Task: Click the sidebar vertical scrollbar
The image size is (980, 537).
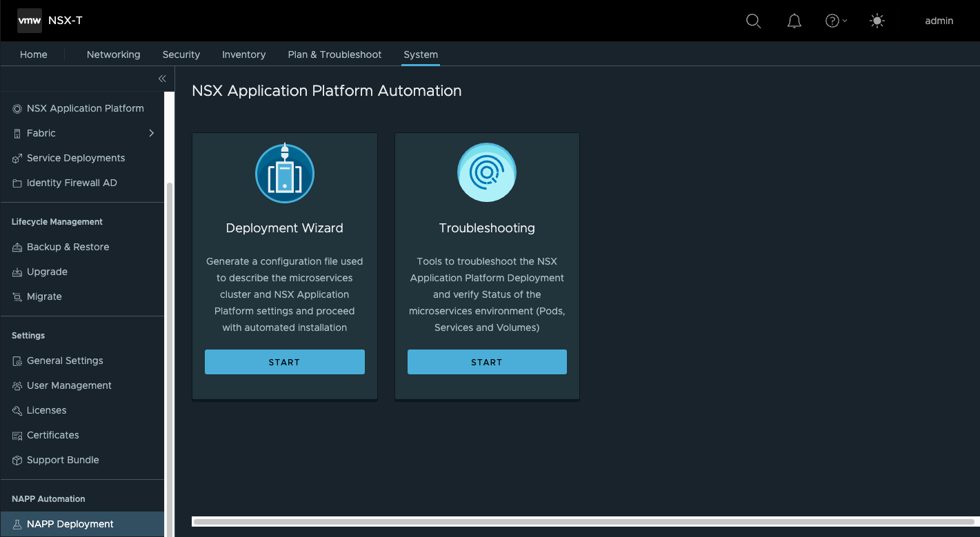Action: tap(170, 358)
